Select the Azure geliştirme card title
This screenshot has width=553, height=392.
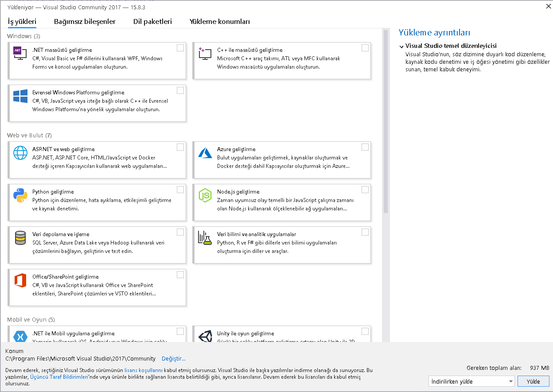[x=236, y=149]
